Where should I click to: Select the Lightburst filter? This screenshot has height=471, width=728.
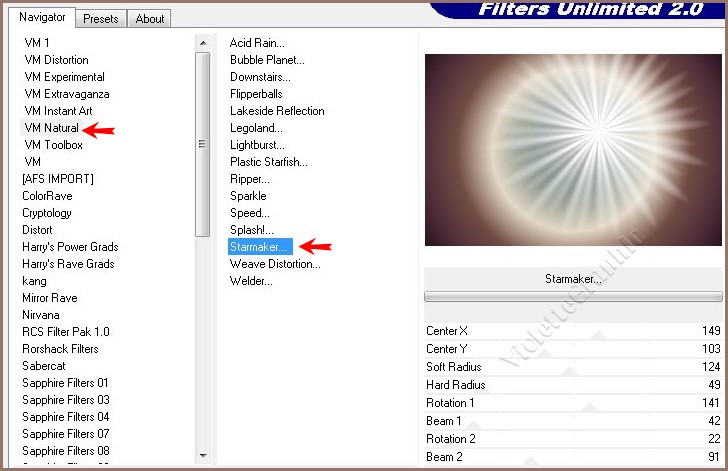257,145
